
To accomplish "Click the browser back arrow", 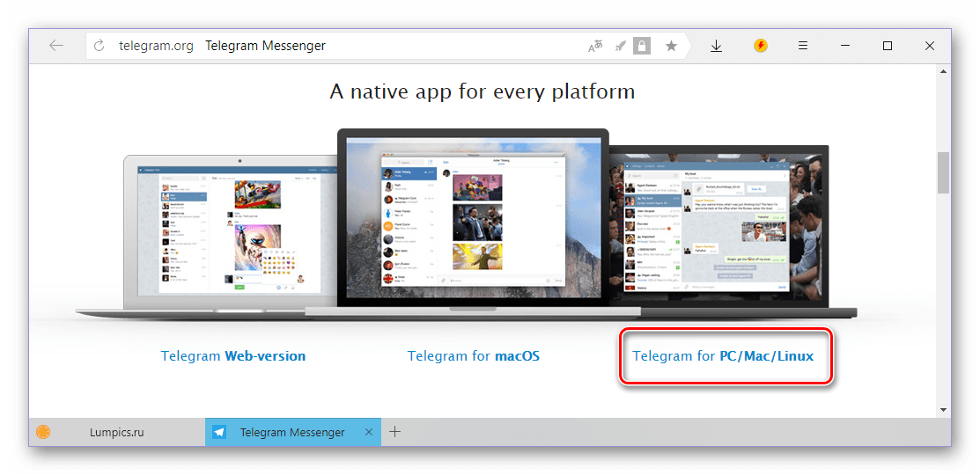I will click(56, 46).
